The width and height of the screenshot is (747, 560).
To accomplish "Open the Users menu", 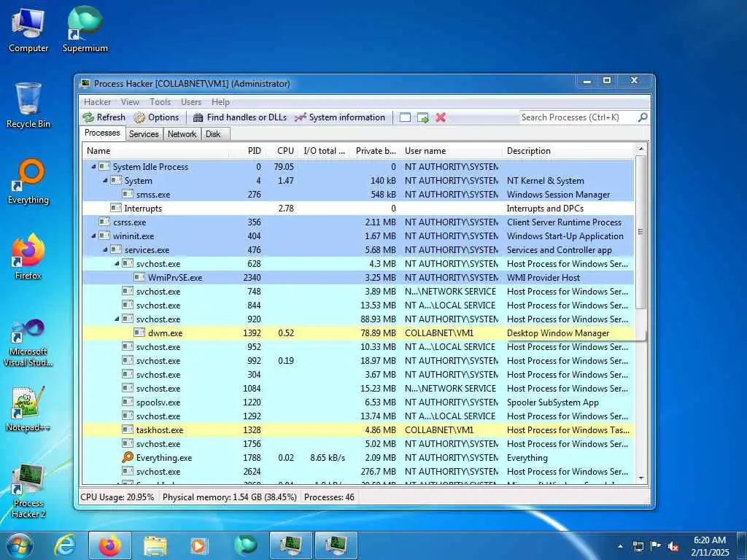I will click(x=191, y=102).
